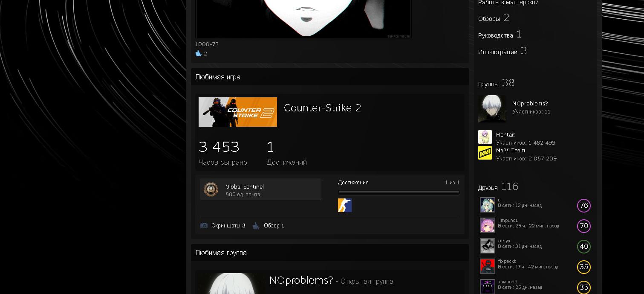The width and height of the screenshot is (644, 294).
Task: Open avatar of friend ы
Action: (x=488, y=205)
